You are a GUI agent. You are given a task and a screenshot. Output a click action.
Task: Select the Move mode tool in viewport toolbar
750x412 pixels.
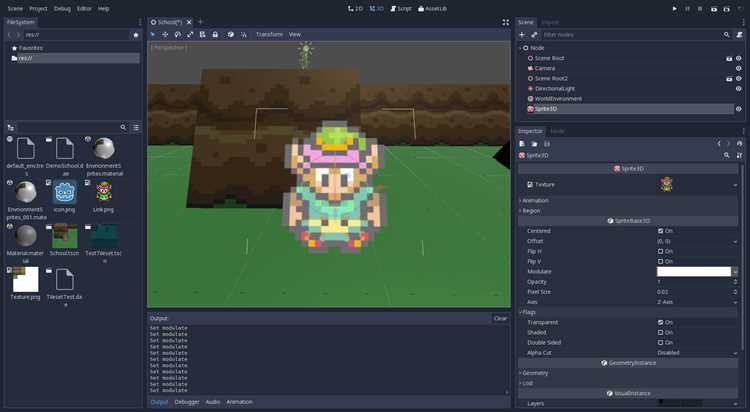pos(165,34)
